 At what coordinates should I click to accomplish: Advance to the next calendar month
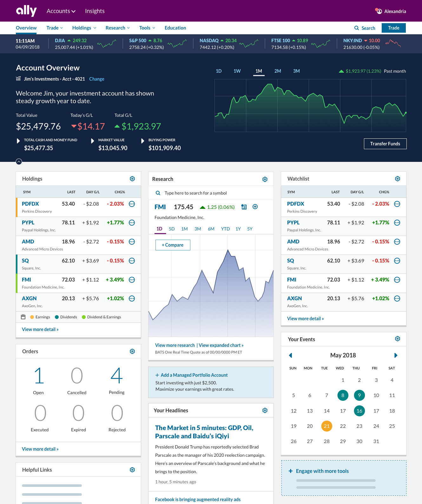coord(396,355)
